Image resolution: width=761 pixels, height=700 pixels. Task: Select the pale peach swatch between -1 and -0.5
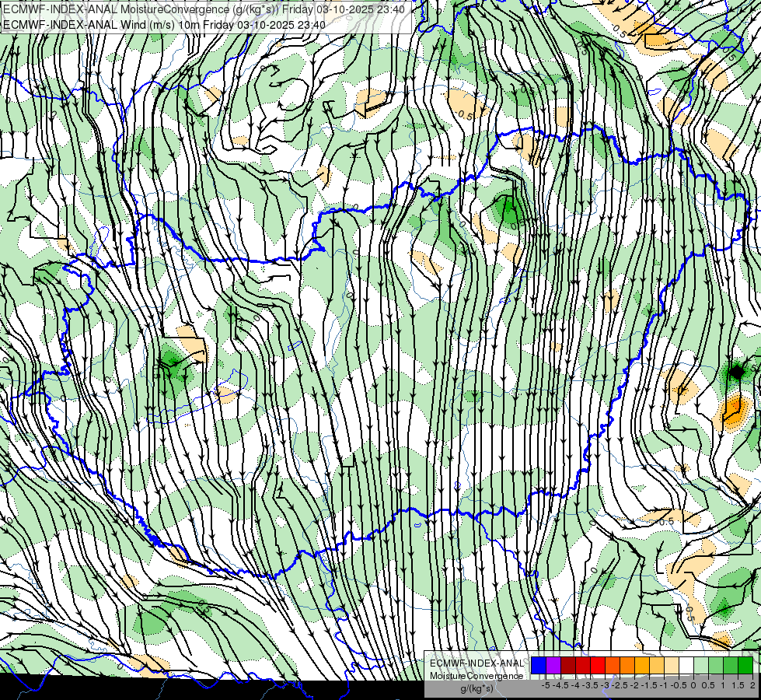pyautogui.click(x=672, y=665)
